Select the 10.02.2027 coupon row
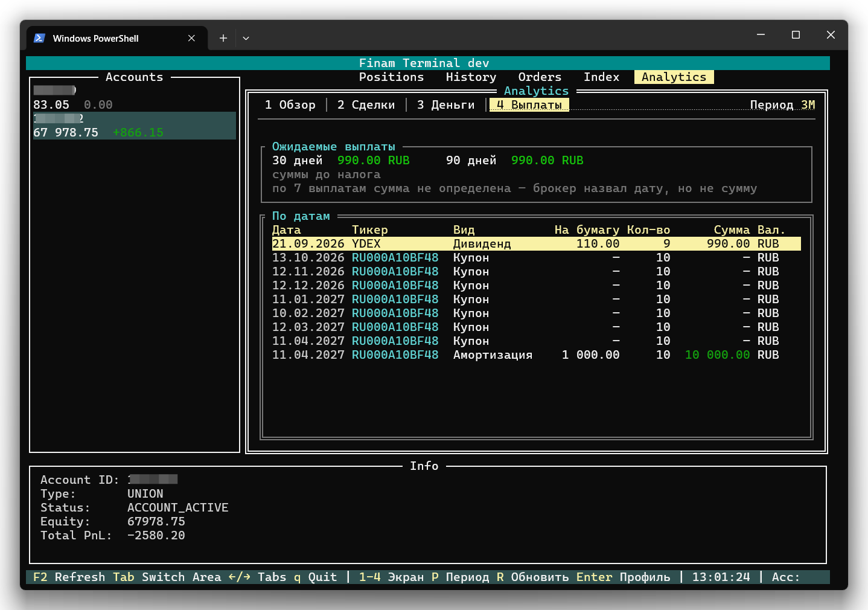This screenshot has width=868, height=610. (x=536, y=313)
